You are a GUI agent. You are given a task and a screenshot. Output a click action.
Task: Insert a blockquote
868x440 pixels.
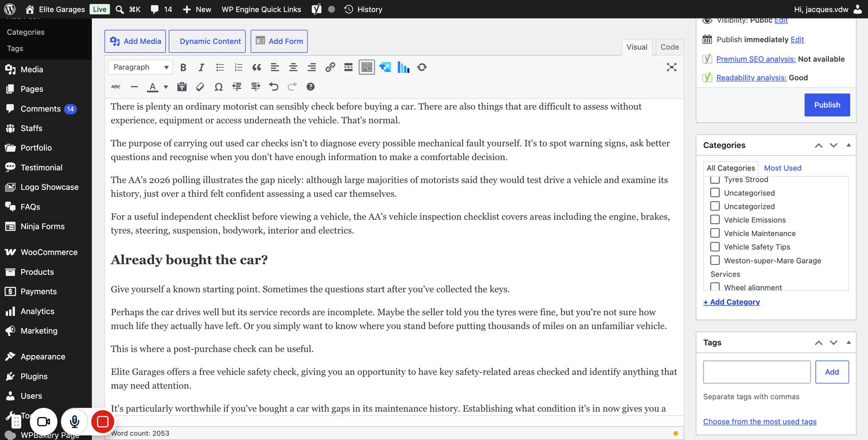[257, 67]
